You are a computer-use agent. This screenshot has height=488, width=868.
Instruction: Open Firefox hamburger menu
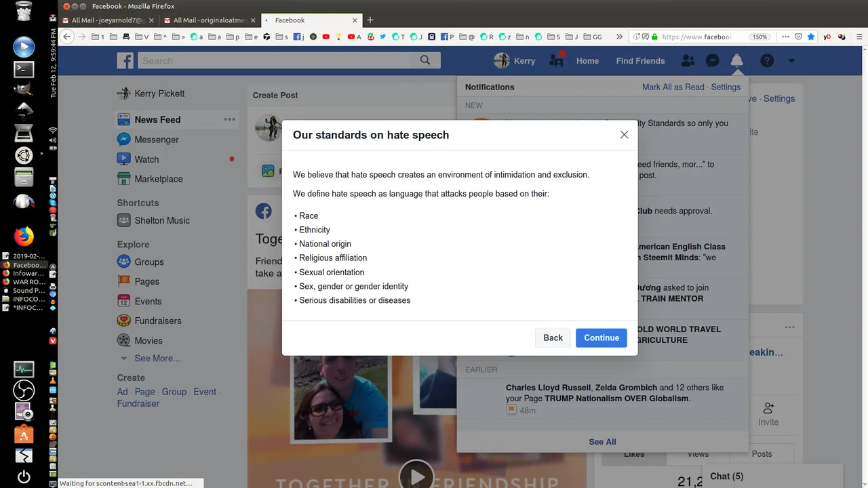click(x=860, y=37)
